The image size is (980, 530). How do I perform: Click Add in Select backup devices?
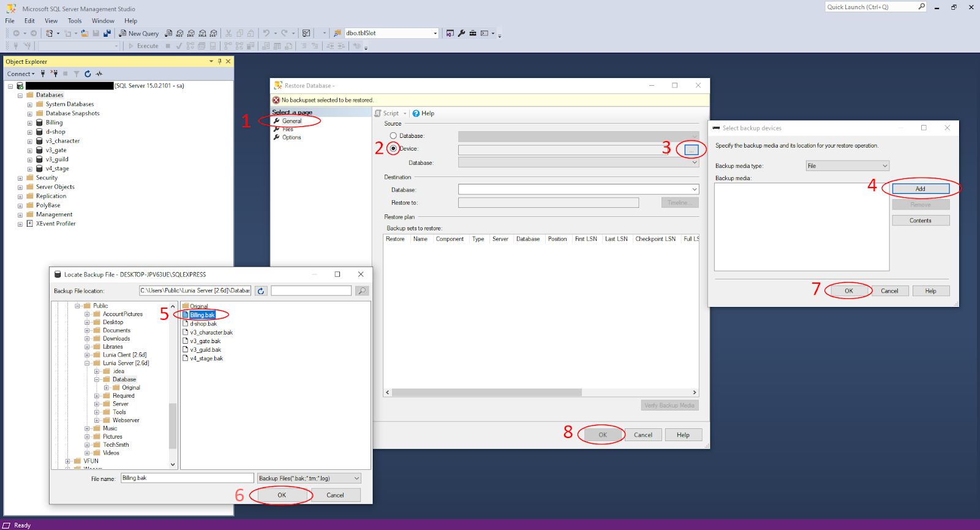921,189
